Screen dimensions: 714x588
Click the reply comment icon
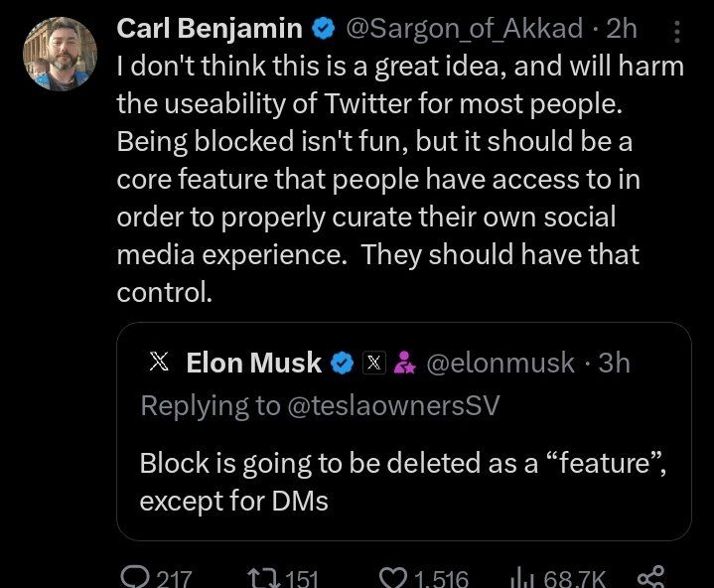[x=133, y=577]
